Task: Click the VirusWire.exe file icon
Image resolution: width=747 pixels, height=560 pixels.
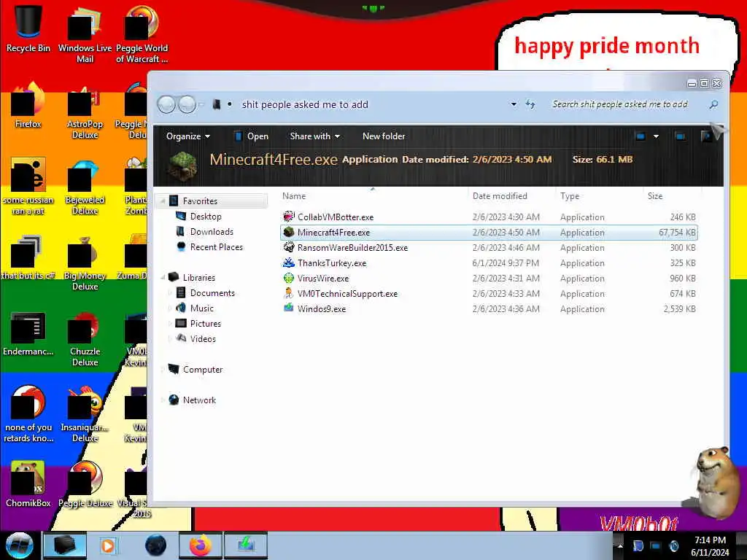Action: (x=289, y=278)
